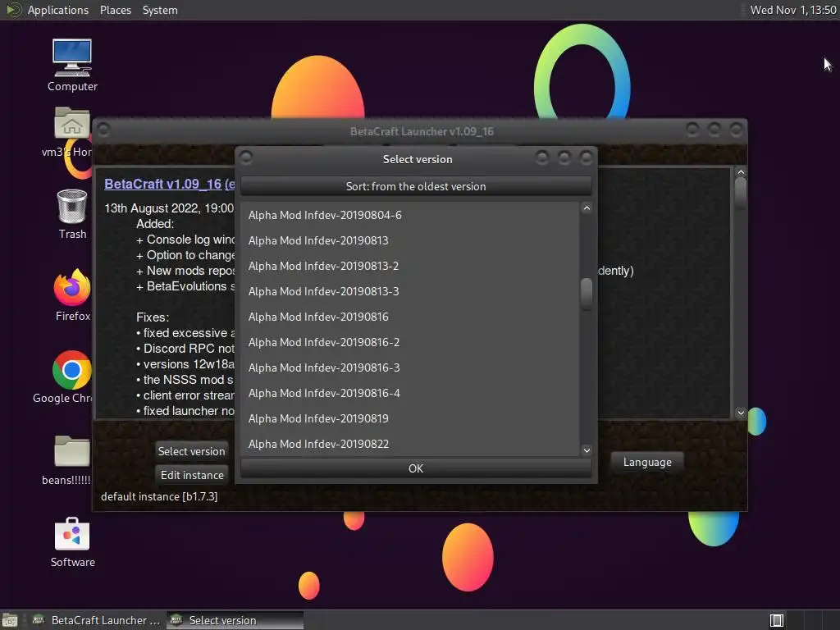Image resolution: width=840 pixels, height=630 pixels.
Task: Click the workspace switcher icon in bottom panel
Action: point(777,620)
